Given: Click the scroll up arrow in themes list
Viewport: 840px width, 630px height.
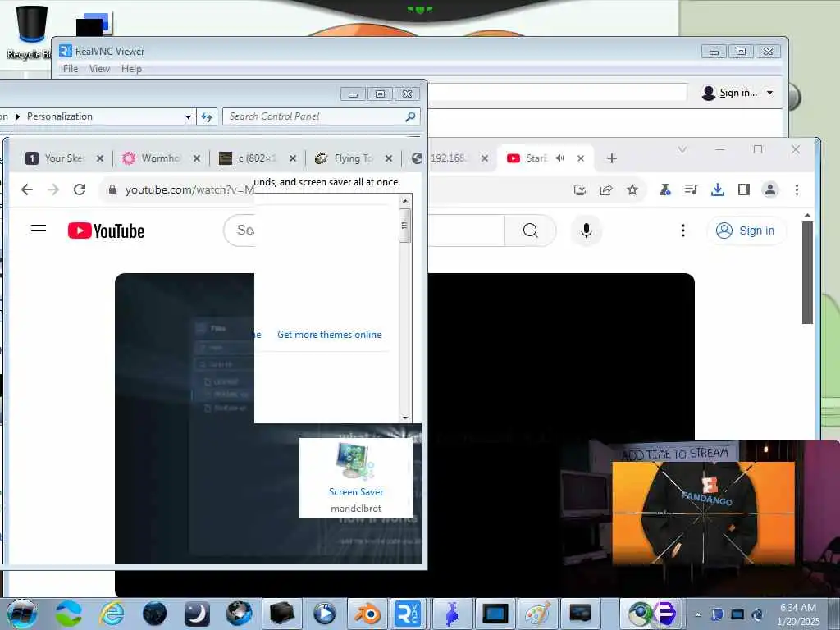Looking at the screenshot, I should (405, 201).
